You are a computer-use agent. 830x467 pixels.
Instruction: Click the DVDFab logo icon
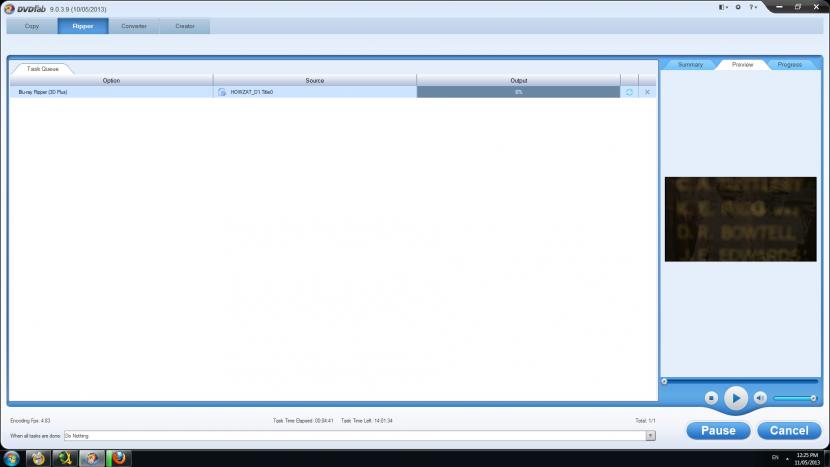click(x=9, y=9)
